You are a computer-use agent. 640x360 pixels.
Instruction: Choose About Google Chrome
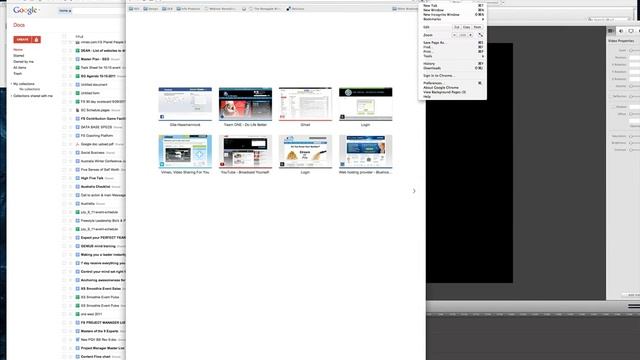coord(452,87)
